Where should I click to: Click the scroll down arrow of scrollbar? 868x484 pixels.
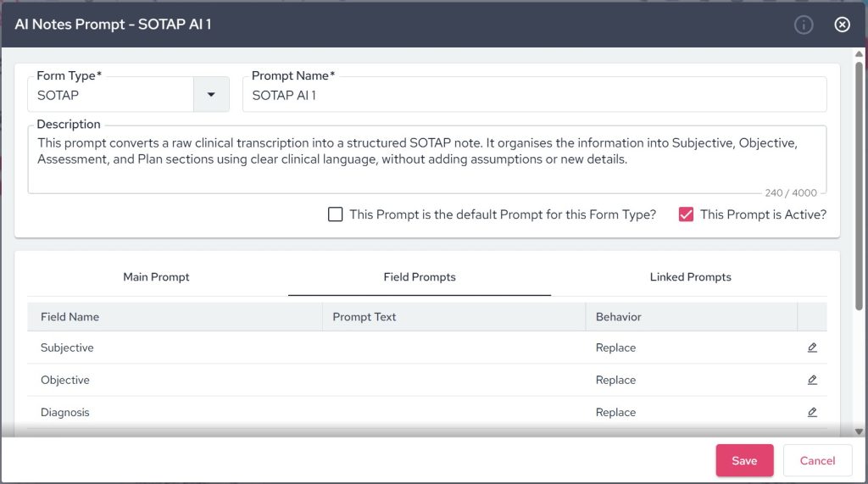click(860, 431)
